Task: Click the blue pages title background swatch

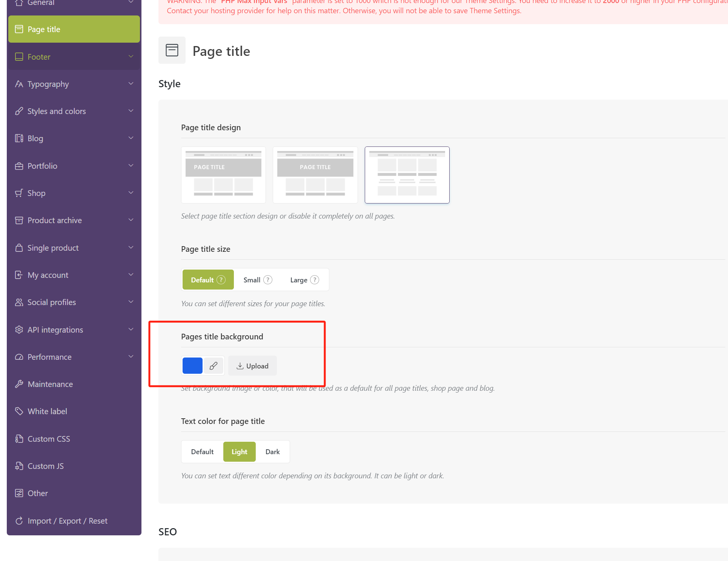Action: (x=192, y=365)
